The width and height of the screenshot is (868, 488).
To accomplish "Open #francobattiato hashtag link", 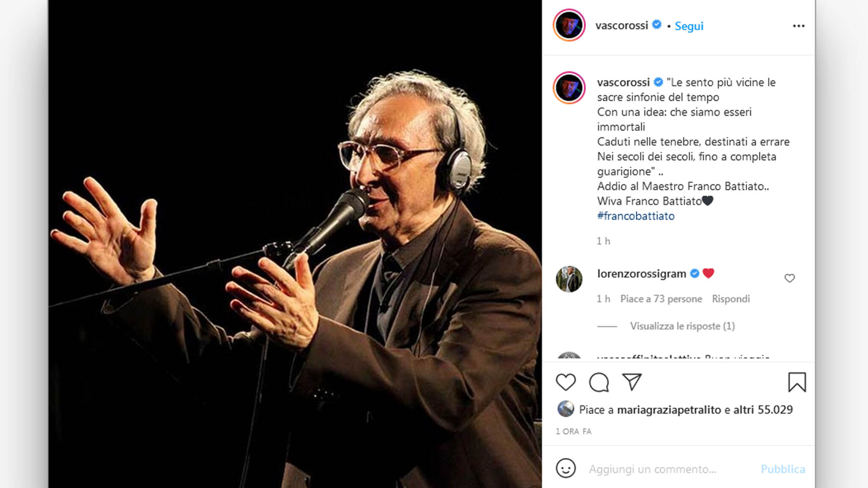I will click(x=636, y=216).
